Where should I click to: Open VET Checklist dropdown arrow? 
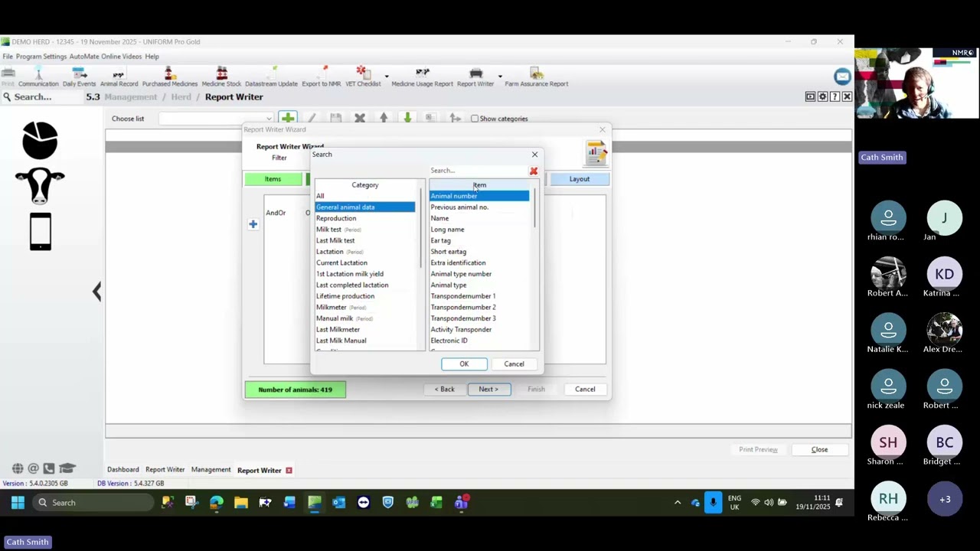pyautogui.click(x=387, y=77)
